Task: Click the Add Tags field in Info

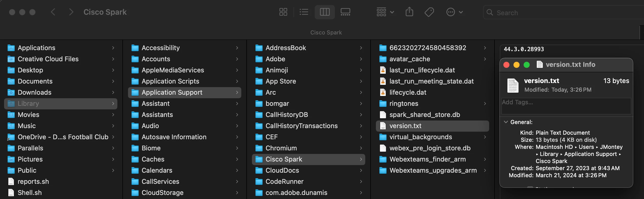Action: click(x=566, y=106)
